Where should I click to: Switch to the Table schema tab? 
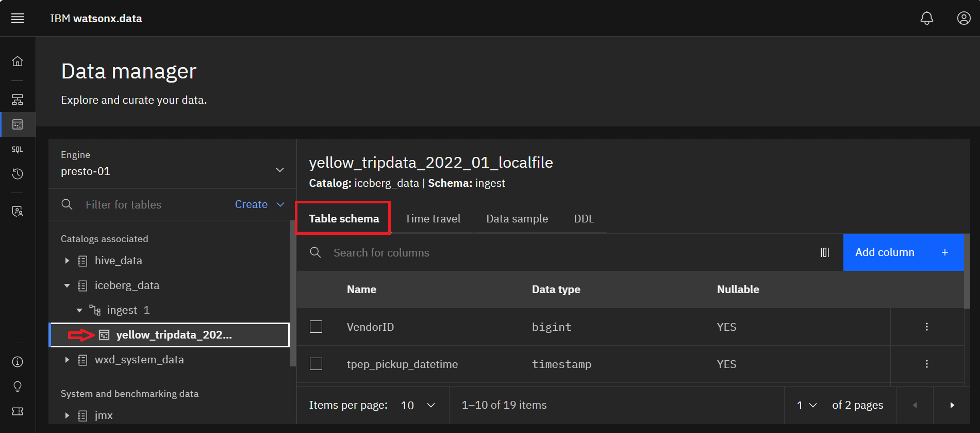pyautogui.click(x=344, y=219)
